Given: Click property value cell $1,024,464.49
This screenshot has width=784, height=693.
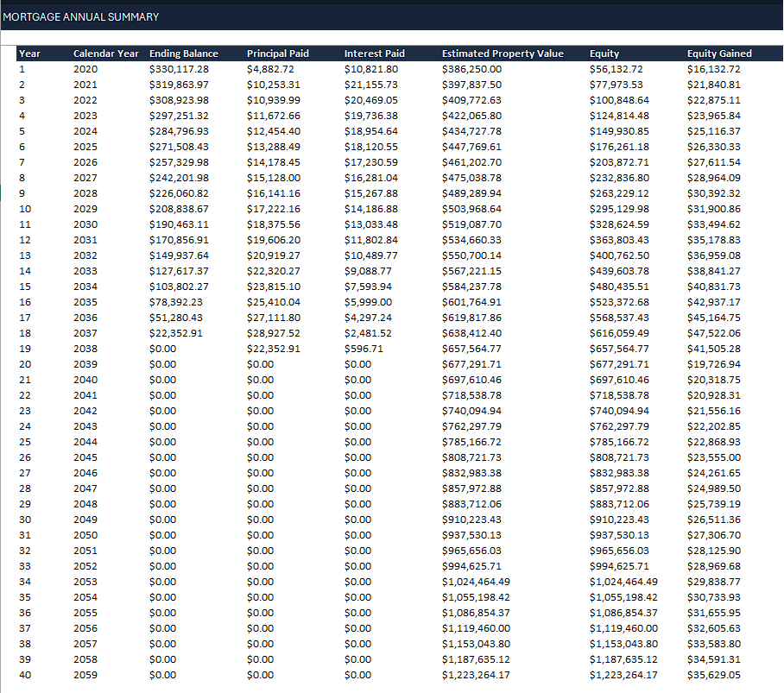Looking at the screenshot, I should point(476,581).
